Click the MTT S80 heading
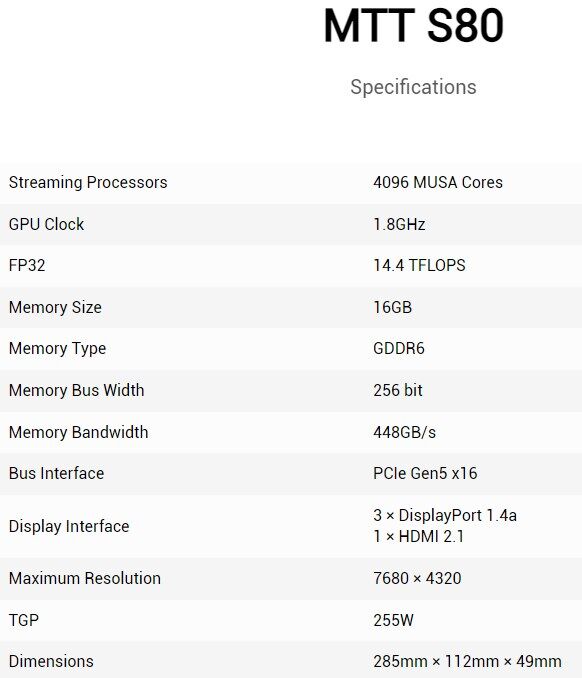The width and height of the screenshot is (582, 678). click(x=413, y=26)
